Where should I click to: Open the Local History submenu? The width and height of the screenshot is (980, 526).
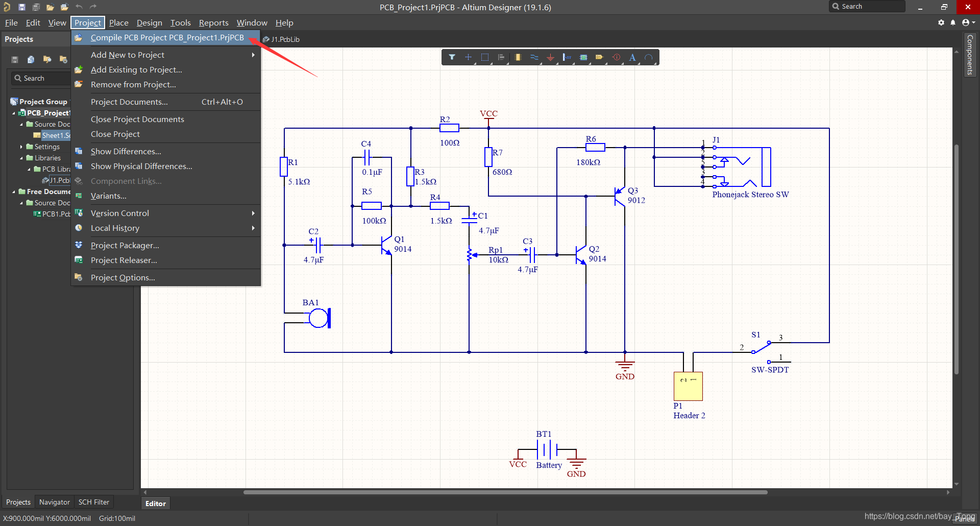(166, 228)
